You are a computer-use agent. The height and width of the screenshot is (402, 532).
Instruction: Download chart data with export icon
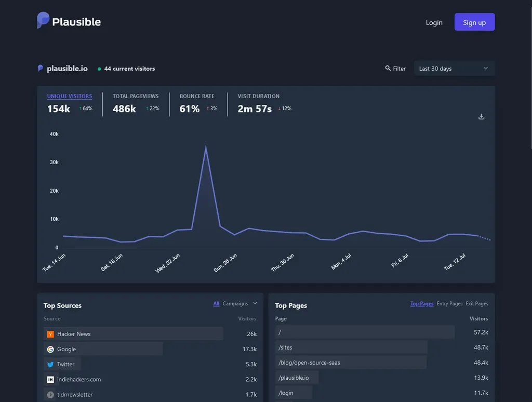481,116
